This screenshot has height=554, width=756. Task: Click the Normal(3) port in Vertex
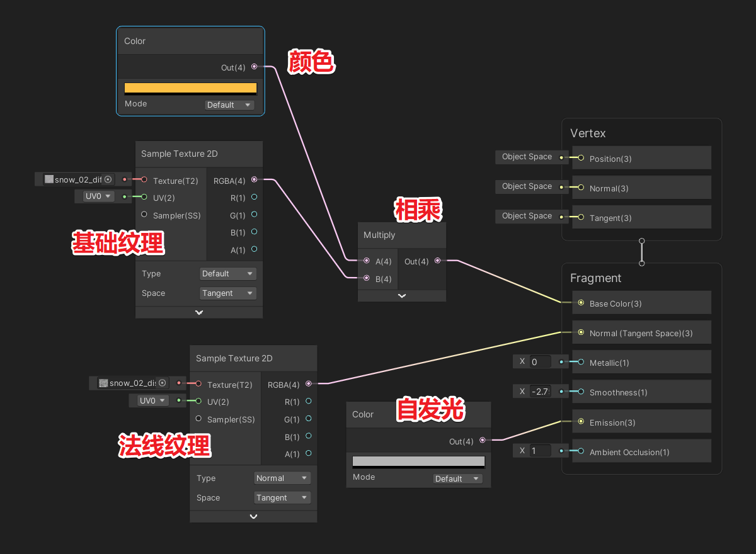580,188
